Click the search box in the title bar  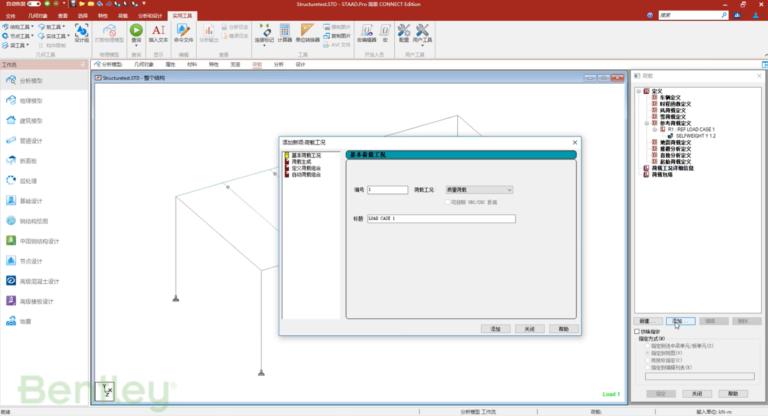coord(693,15)
